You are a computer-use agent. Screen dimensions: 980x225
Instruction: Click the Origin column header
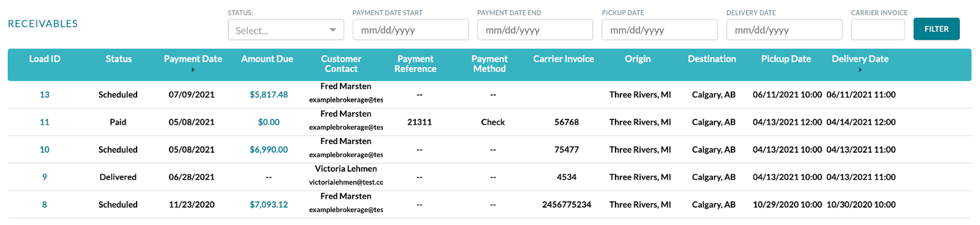click(638, 59)
